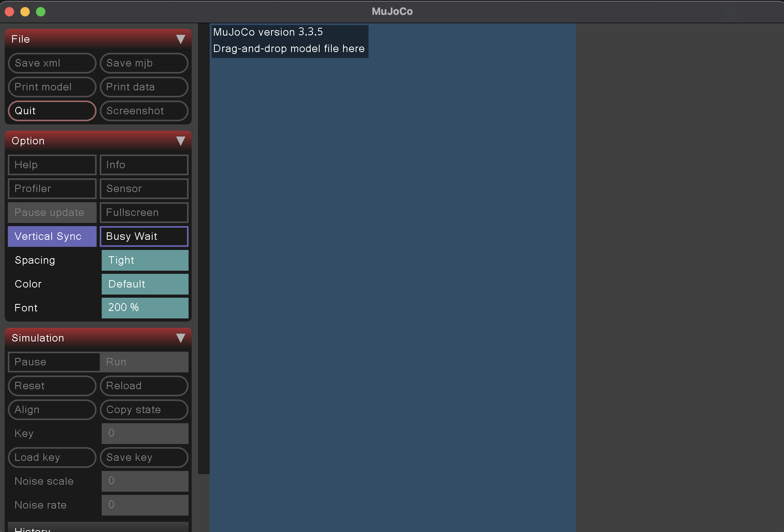Click the History section header

[98, 527]
